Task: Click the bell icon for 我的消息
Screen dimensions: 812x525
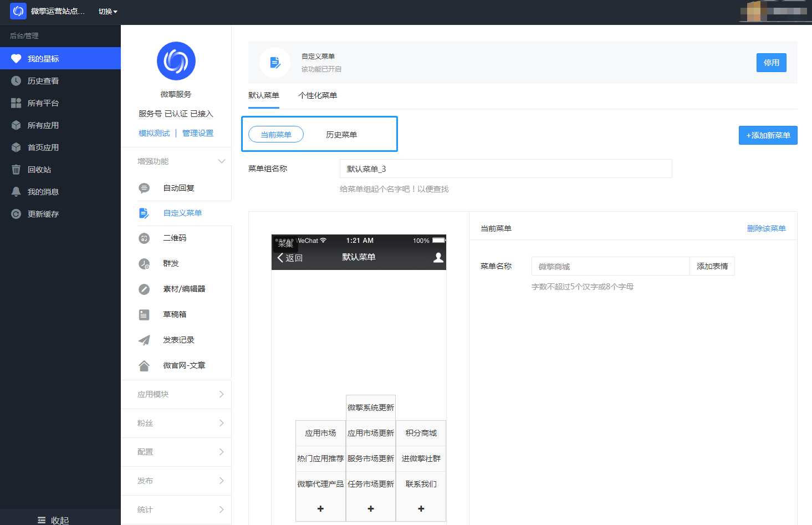Action: tap(16, 192)
